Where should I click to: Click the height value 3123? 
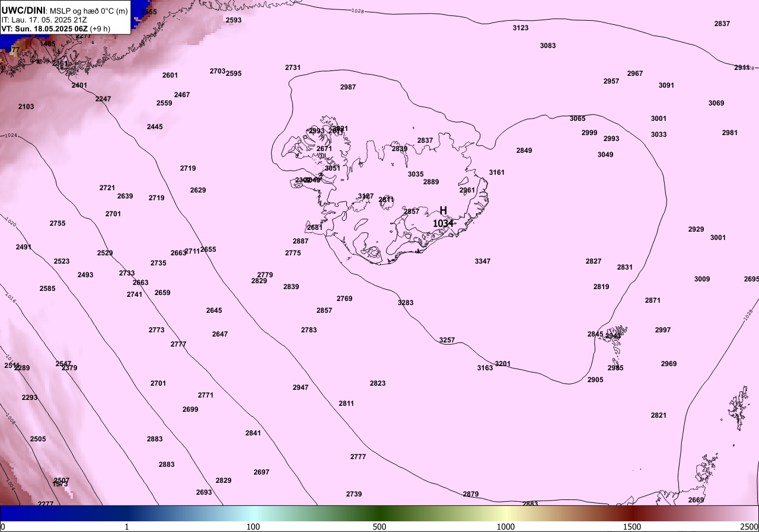(x=521, y=28)
